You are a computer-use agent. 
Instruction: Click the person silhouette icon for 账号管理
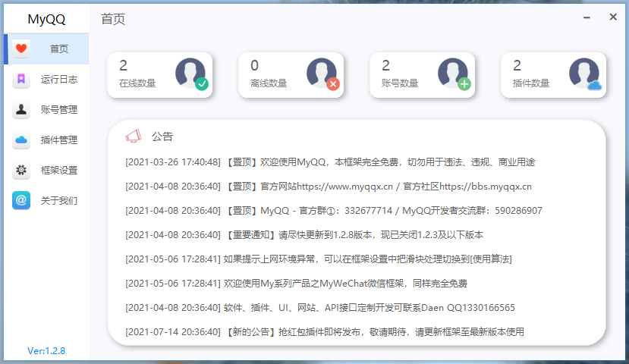coord(21,109)
